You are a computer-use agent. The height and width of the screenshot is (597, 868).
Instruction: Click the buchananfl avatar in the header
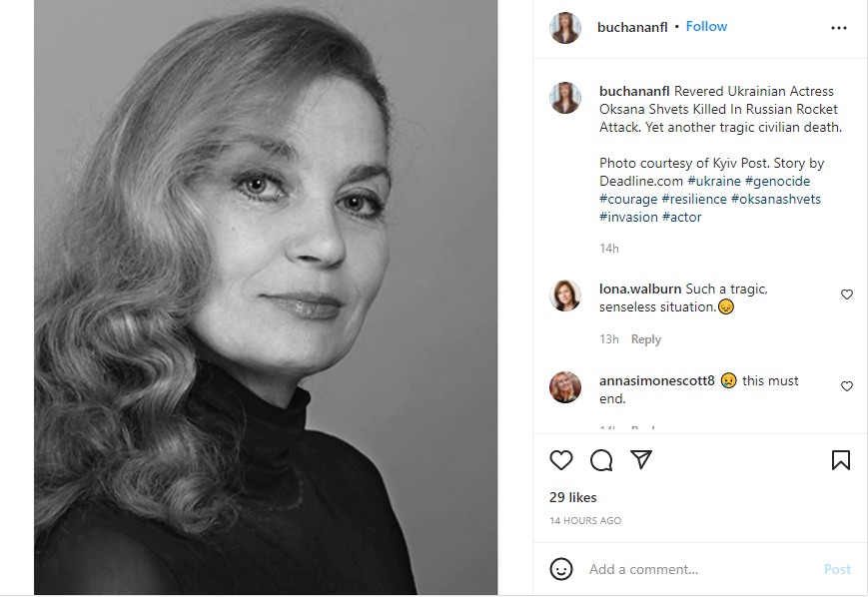(565, 28)
